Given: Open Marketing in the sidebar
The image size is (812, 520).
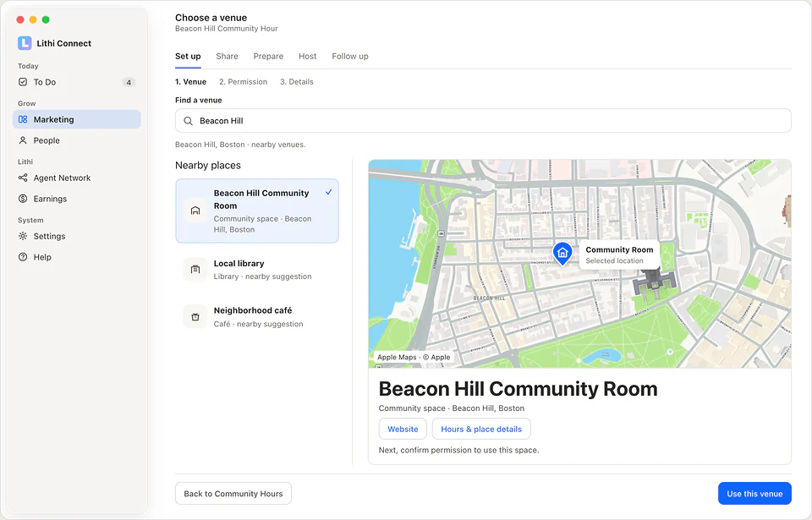Looking at the screenshot, I should pos(77,119).
